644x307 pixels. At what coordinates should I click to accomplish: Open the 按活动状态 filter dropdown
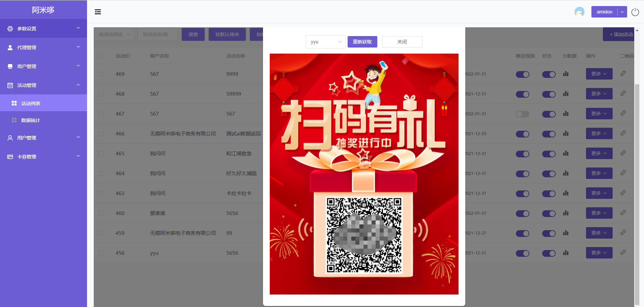click(114, 34)
